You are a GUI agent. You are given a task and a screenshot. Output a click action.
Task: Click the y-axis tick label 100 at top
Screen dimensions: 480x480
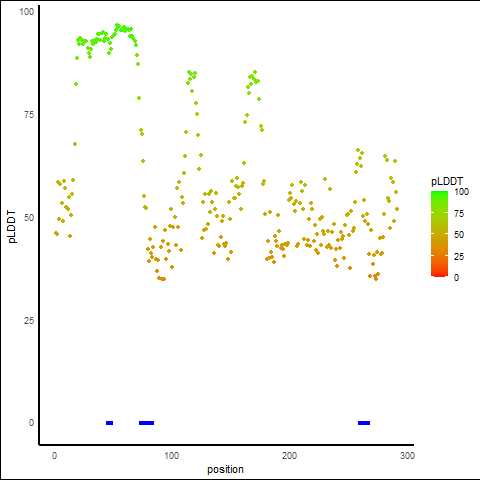pos(27,12)
